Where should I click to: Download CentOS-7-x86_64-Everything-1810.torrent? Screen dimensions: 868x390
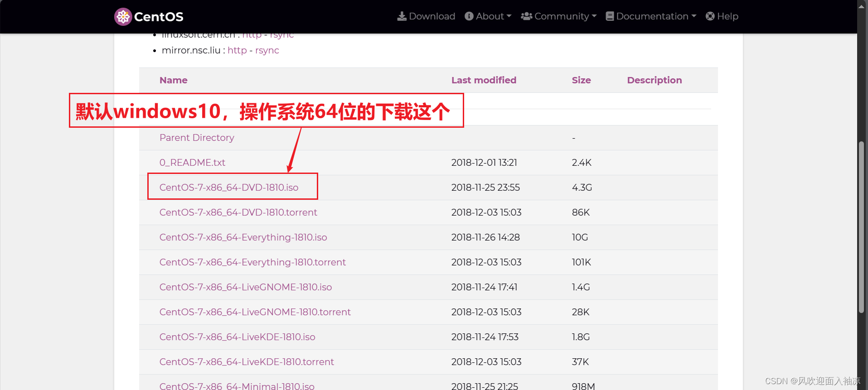(x=252, y=262)
